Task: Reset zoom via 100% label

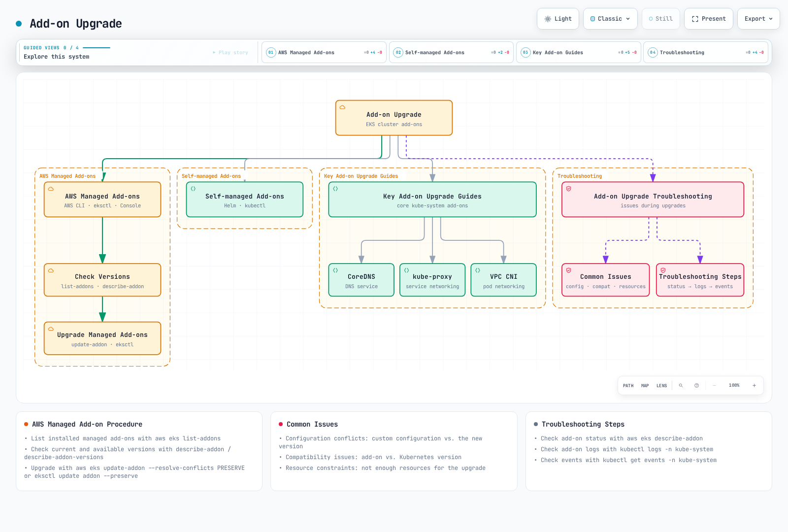Action: [734, 386]
